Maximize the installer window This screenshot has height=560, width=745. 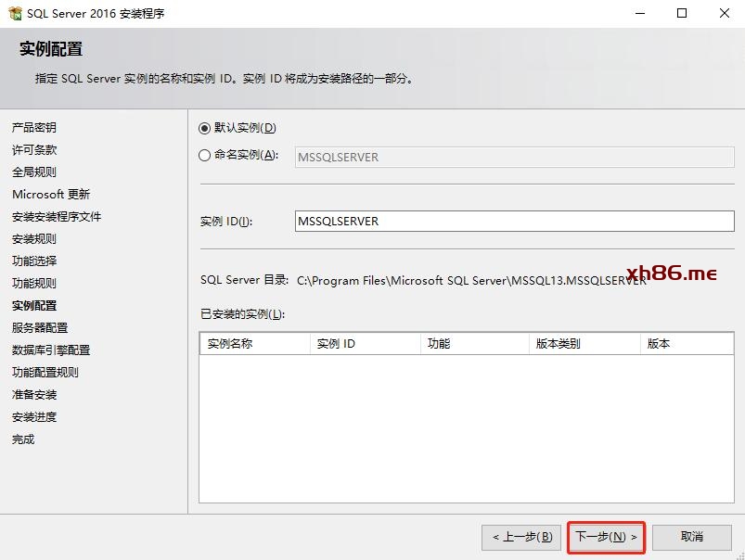pyautogui.click(x=682, y=13)
